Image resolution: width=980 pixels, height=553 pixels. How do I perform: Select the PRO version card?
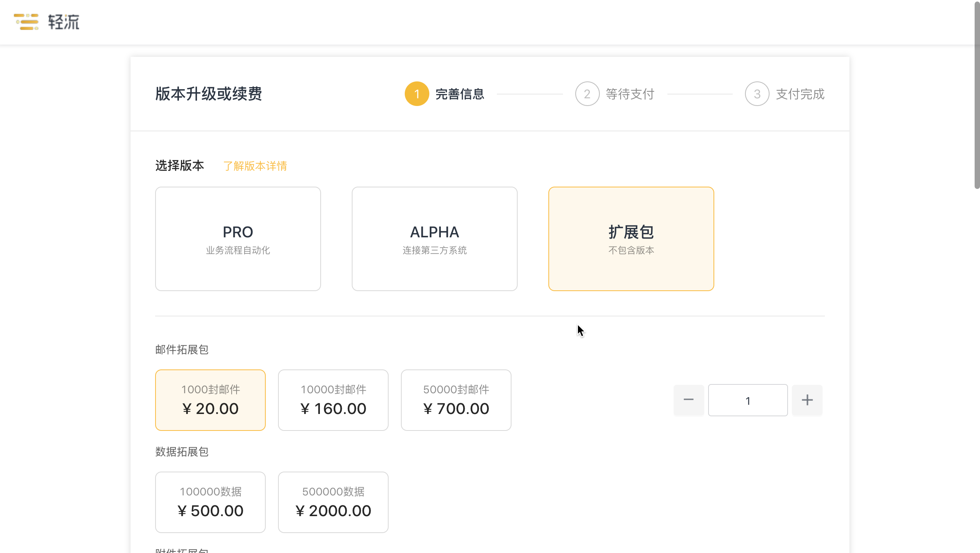[238, 239]
